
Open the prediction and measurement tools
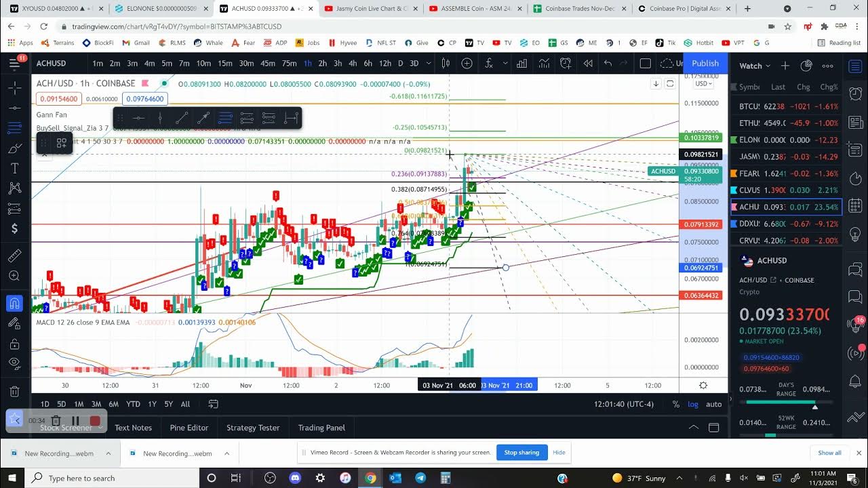(15, 208)
